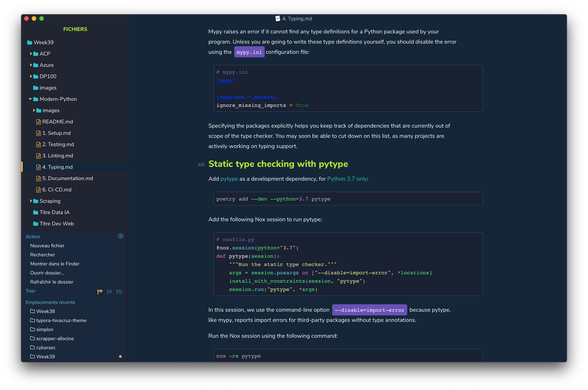Choose Nouveau fichier in Action menu
This screenshot has height=390, width=588.
[47, 245]
